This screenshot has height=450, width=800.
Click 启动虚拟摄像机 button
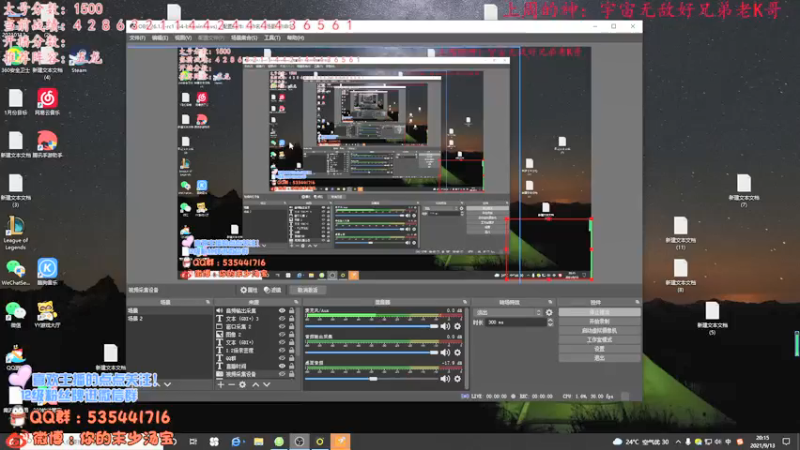[x=599, y=331]
